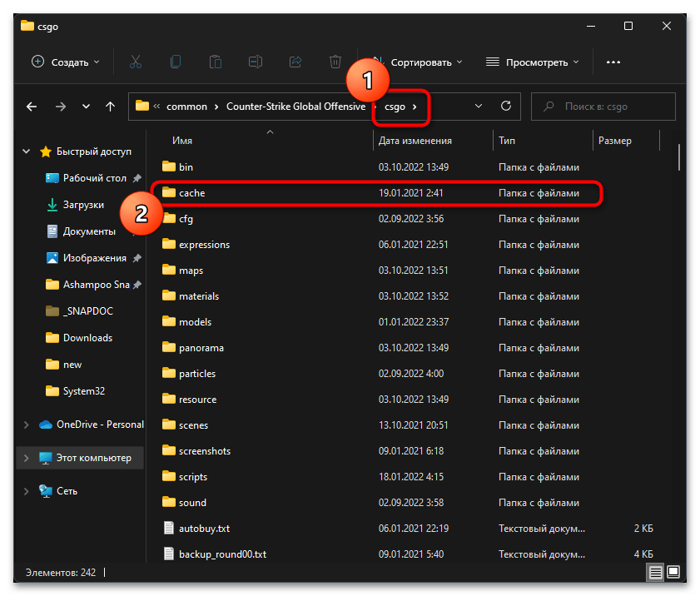
Task: Go forward with the right arrow
Action: coord(61,107)
